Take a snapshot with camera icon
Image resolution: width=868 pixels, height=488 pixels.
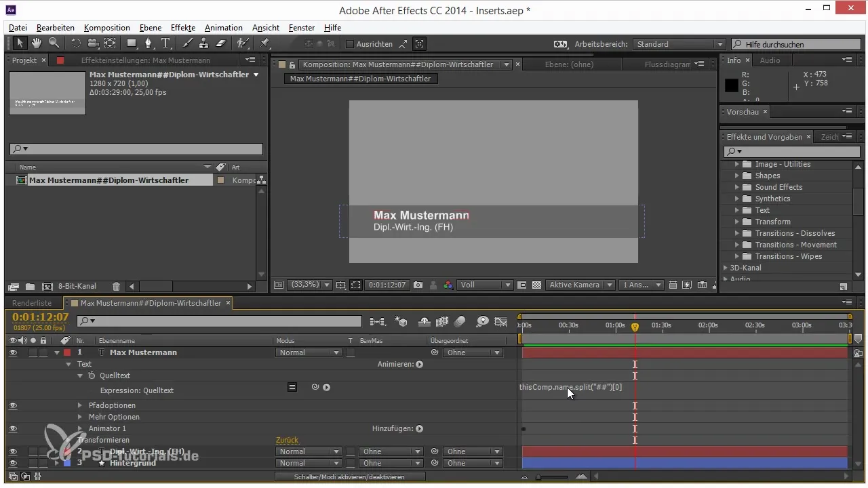pos(418,285)
